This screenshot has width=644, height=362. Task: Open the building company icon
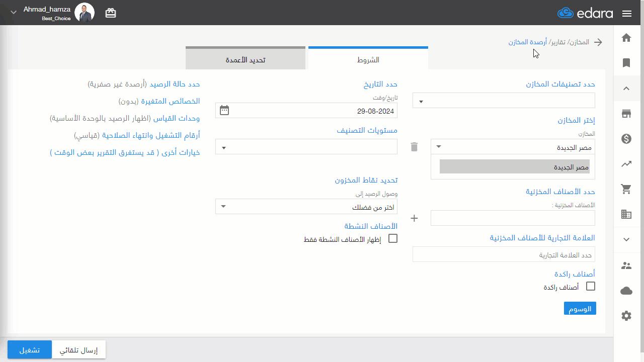(626, 214)
